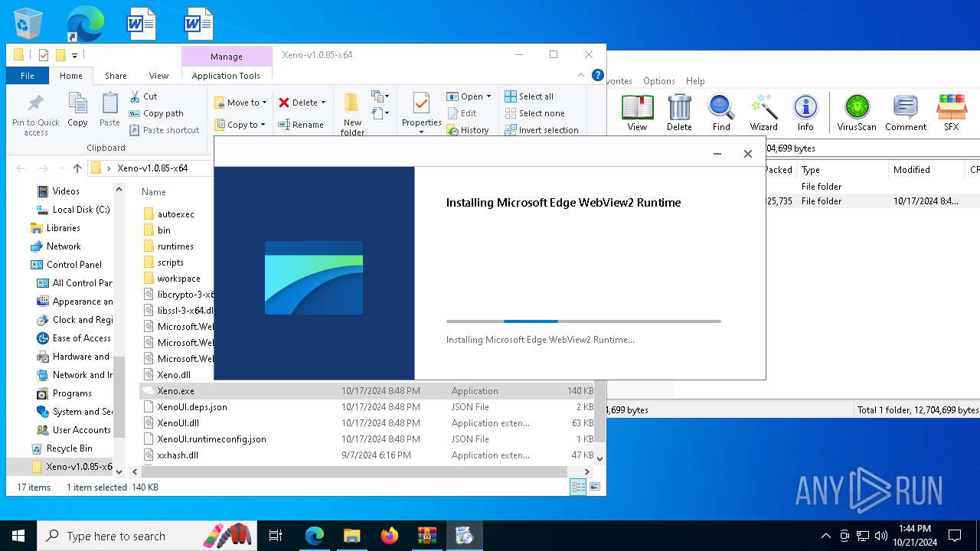The width and height of the screenshot is (980, 551).
Task: Open Network in navigation pane
Action: tap(64, 246)
